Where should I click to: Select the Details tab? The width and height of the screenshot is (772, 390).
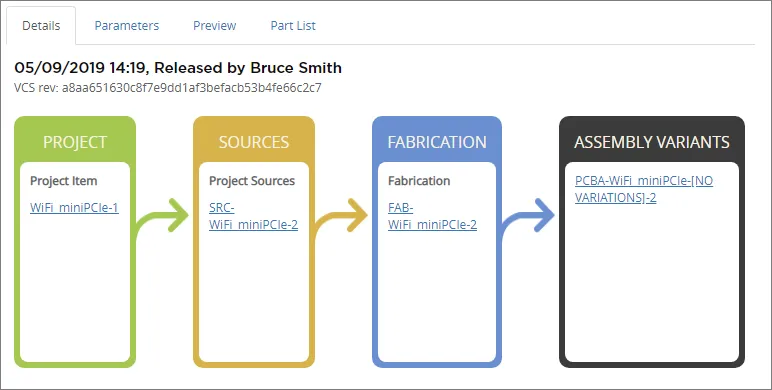[41, 26]
